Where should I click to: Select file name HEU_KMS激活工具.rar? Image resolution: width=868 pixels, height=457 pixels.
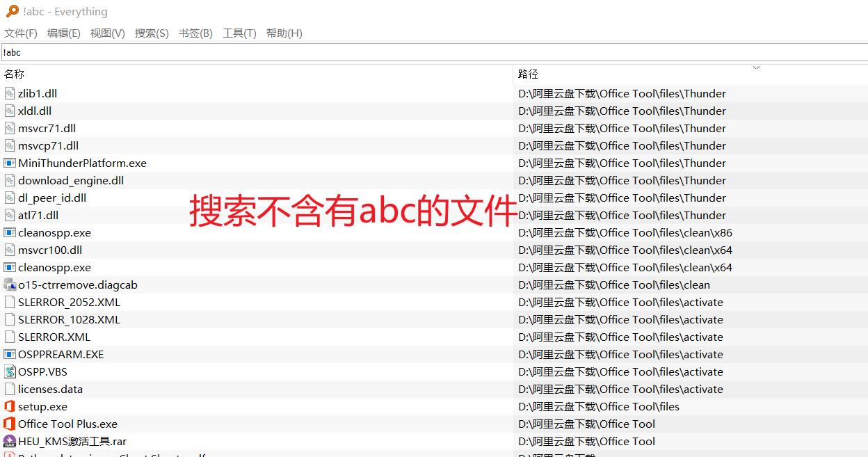coord(72,441)
